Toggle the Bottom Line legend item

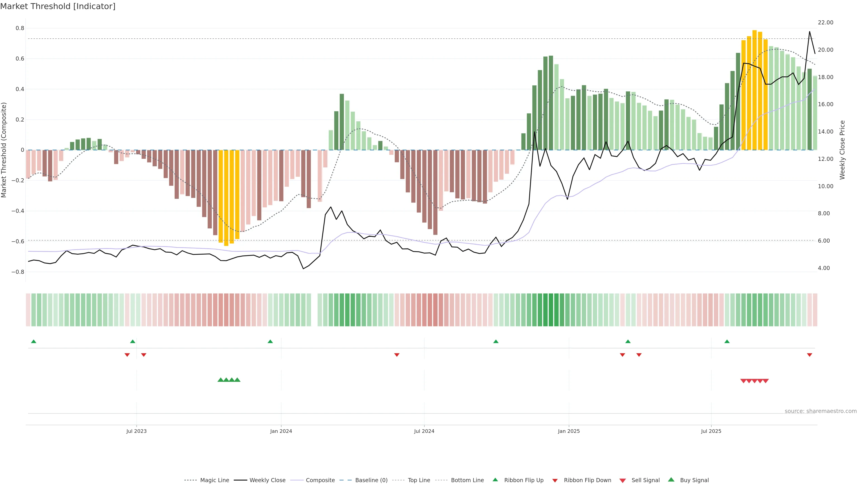coord(467,480)
